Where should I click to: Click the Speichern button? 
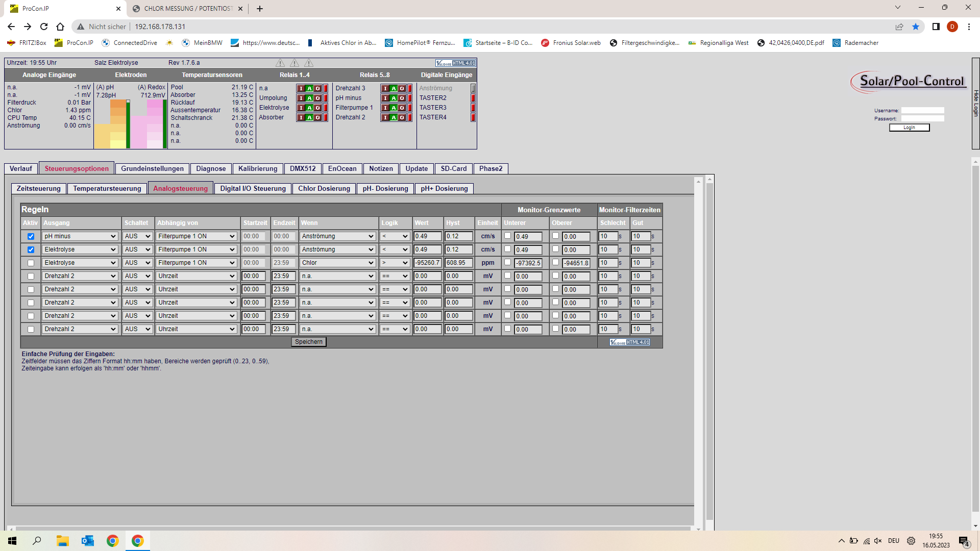point(309,342)
